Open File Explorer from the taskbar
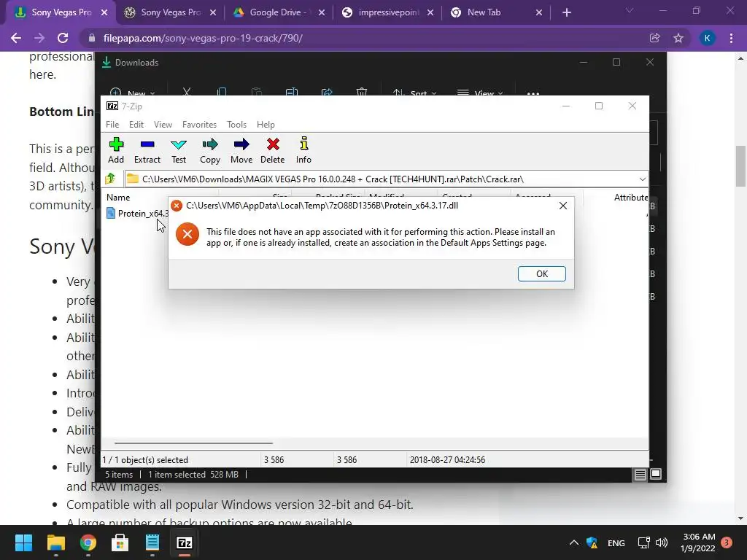The image size is (747, 560). (55, 542)
